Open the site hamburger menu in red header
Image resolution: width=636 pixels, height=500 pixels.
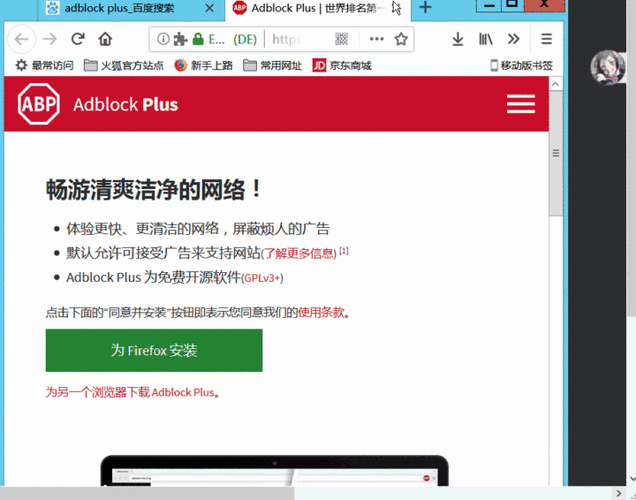click(521, 104)
